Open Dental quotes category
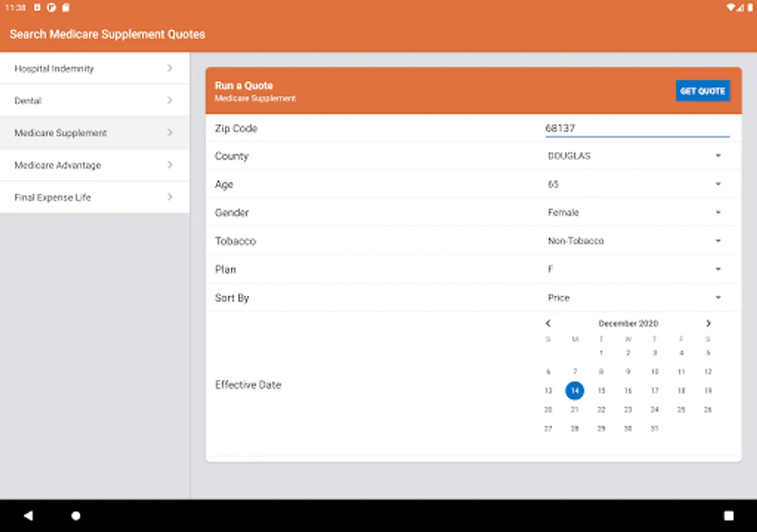Screen dimensions: 757x532 (95, 100)
